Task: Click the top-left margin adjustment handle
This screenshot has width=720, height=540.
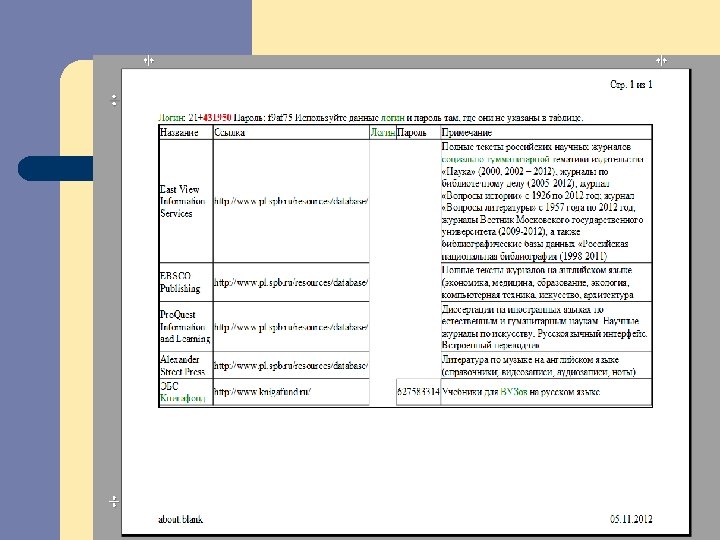Action: [x=149, y=60]
